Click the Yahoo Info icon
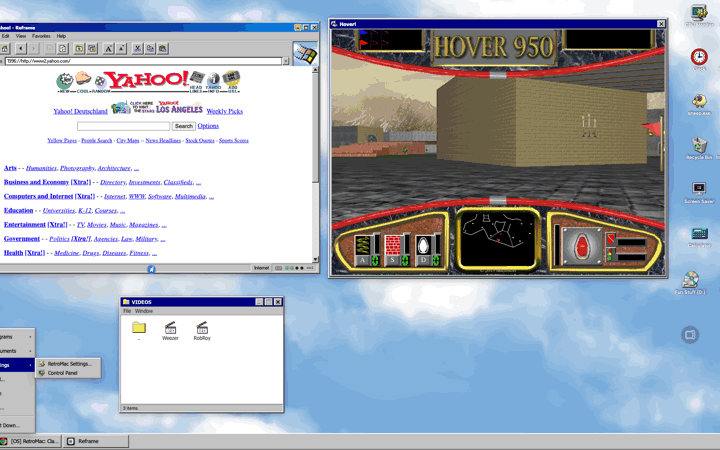Viewport: 720px width, 450px height. [213, 82]
